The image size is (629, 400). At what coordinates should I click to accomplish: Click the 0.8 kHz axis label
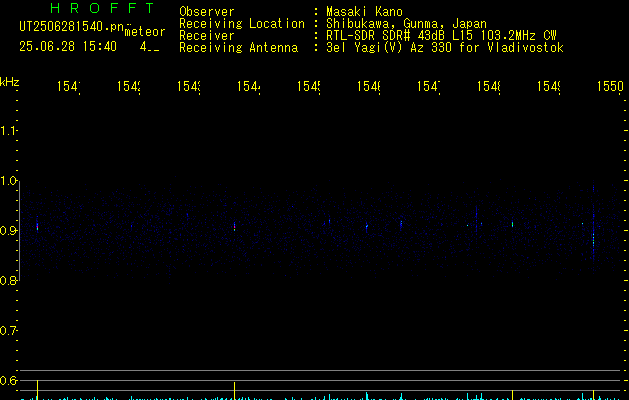pyautogui.click(x=8, y=280)
